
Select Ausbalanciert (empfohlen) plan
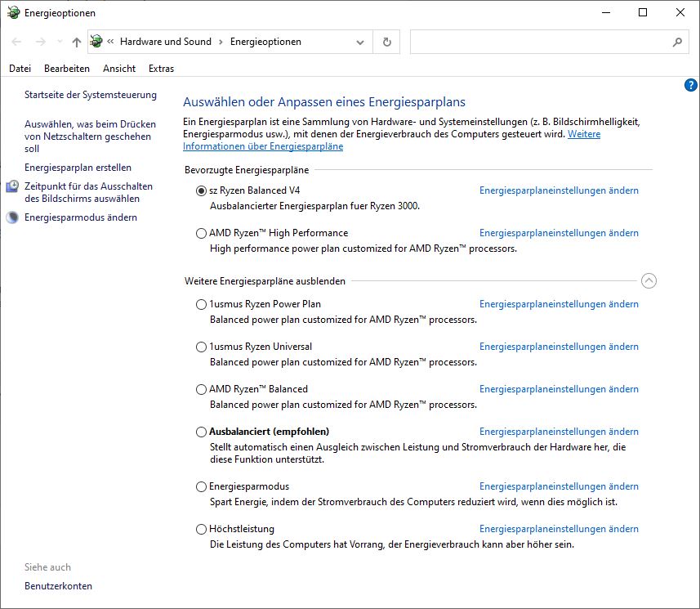[x=201, y=432]
